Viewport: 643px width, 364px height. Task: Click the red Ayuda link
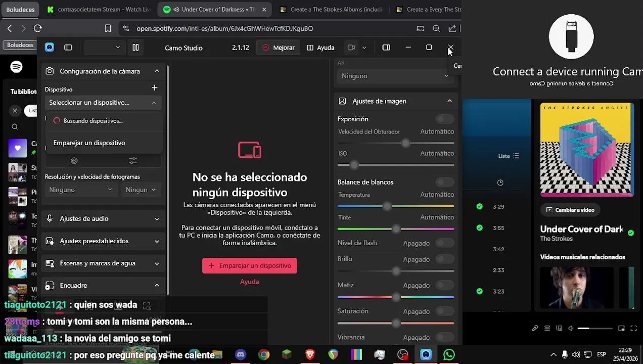[250, 282]
